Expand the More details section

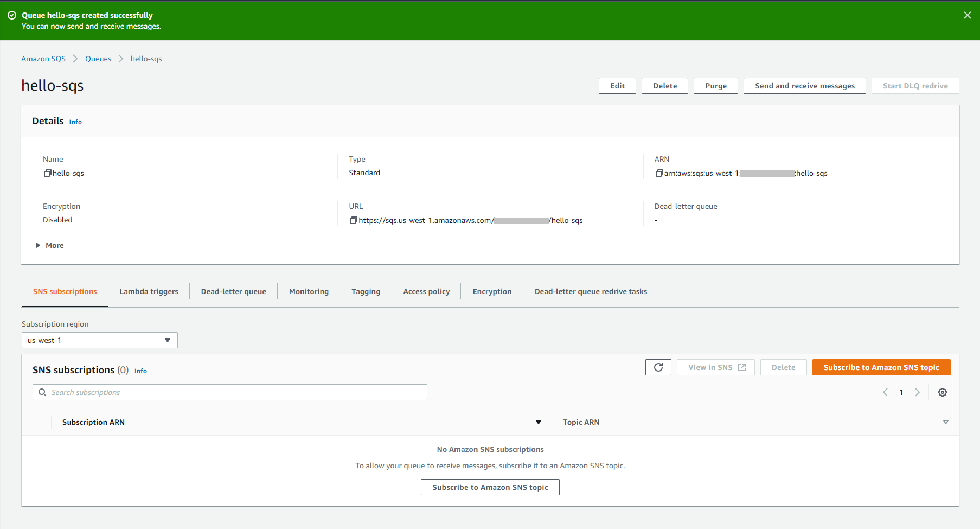49,245
